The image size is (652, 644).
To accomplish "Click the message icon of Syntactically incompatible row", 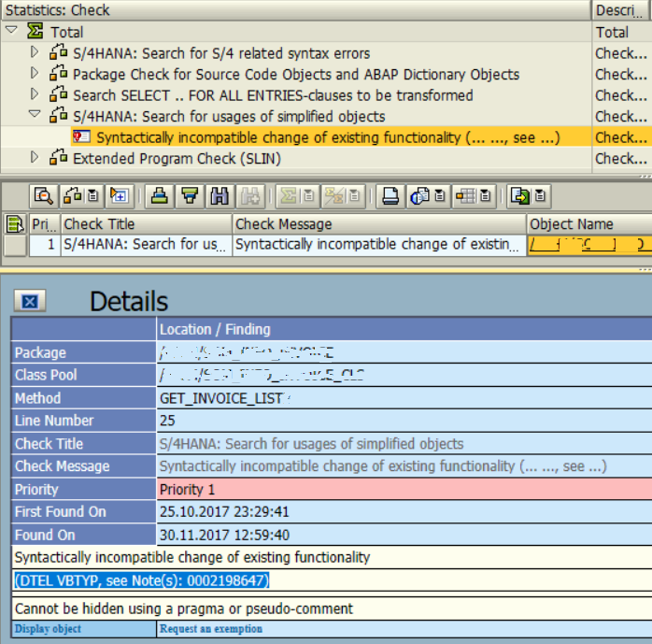I will [x=81, y=136].
